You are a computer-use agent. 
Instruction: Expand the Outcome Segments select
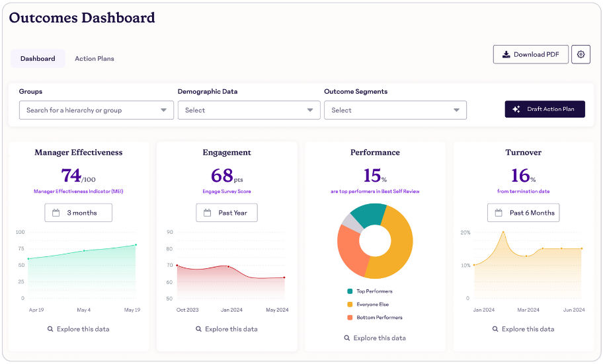[x=395, y=110]
